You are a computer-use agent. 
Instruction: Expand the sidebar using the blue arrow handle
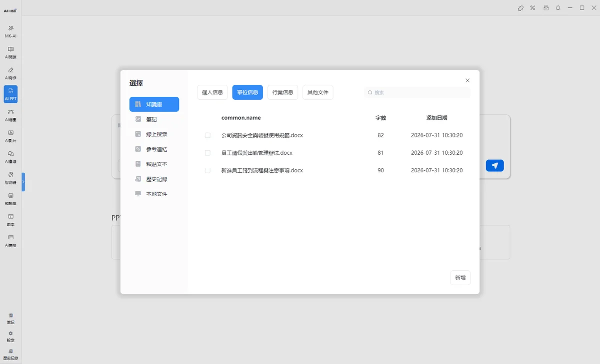click(23, 182)
